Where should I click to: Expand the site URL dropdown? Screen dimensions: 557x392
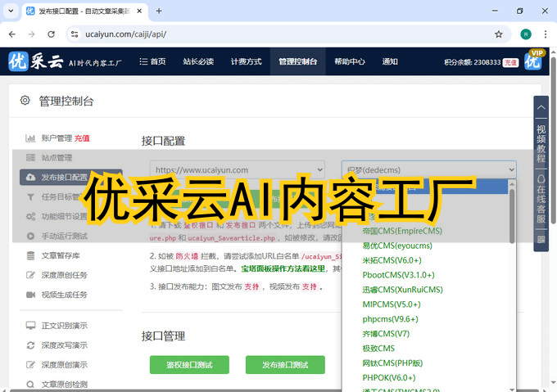[237, 169]
